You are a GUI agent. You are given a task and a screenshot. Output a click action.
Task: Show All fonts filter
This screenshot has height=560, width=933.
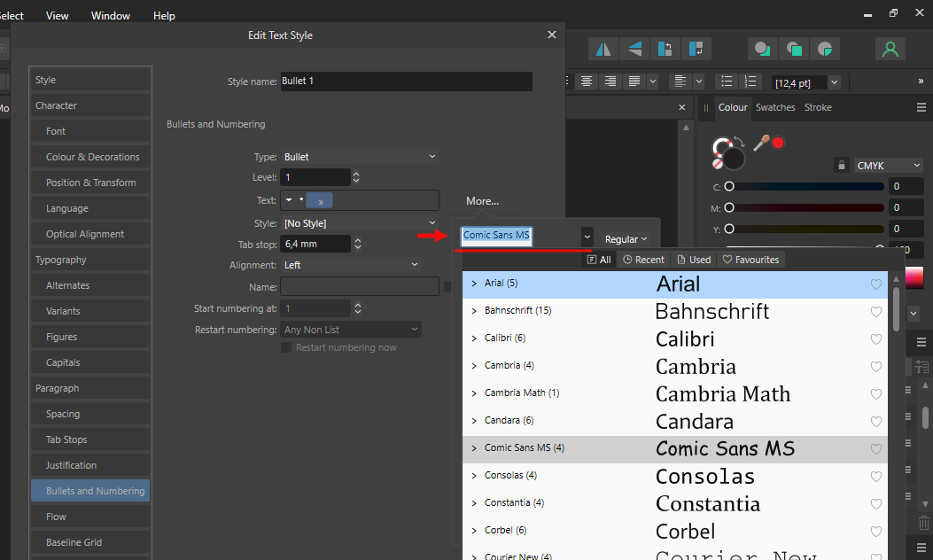(x=599, y=260)
